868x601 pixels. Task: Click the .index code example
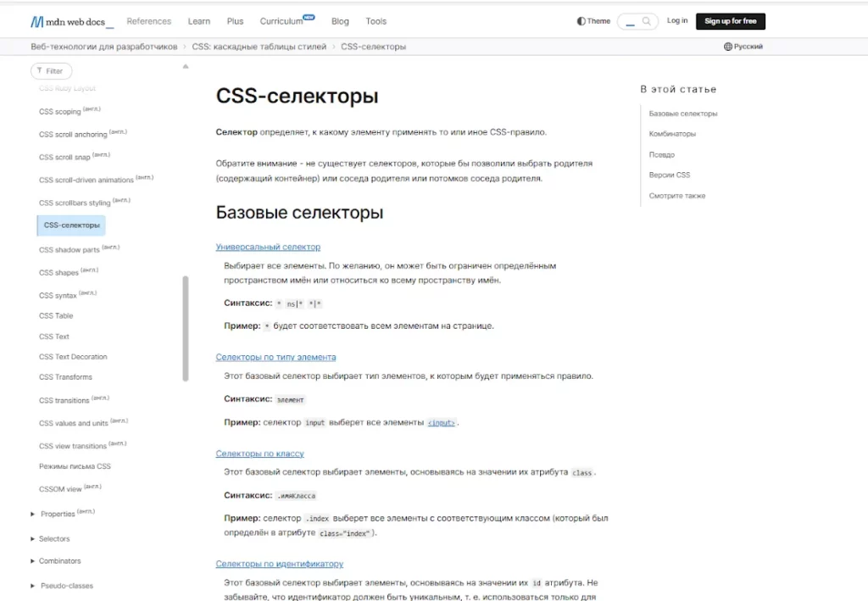pyautogui.click(x=317, y=519)
